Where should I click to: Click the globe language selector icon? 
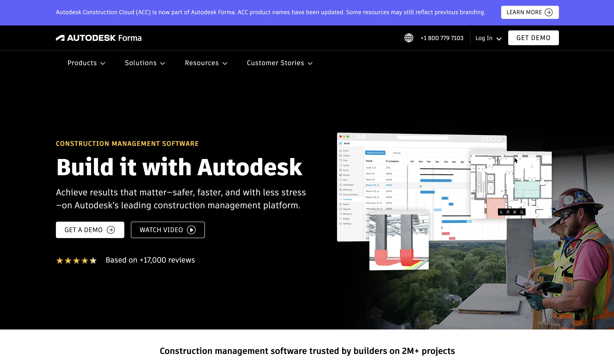[409, 38]
